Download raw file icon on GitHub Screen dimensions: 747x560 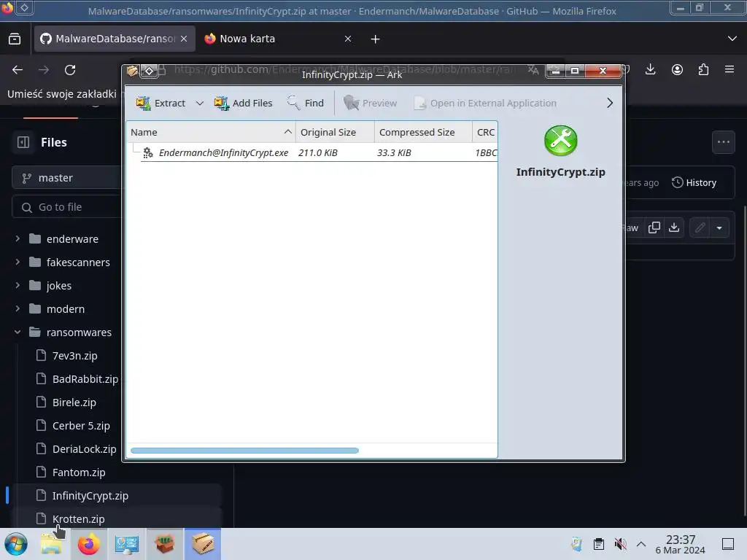pos(674,227)
